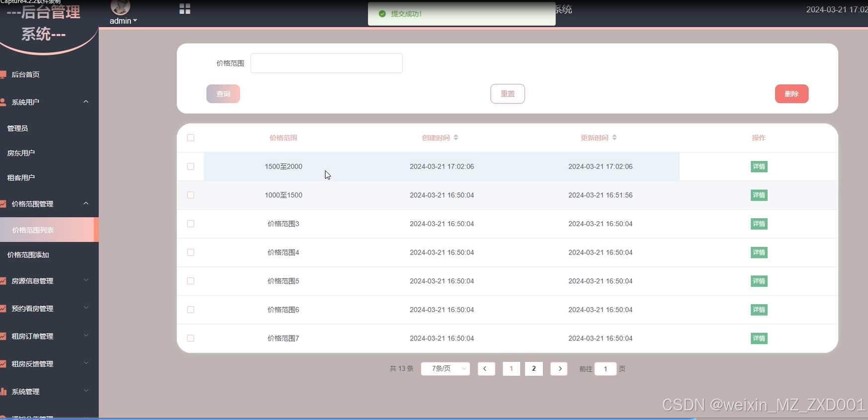This screenshot has height=420, width=868.
Task: Click the admin avatar picture
Action: pyautogui.click(x=120, y=7)
